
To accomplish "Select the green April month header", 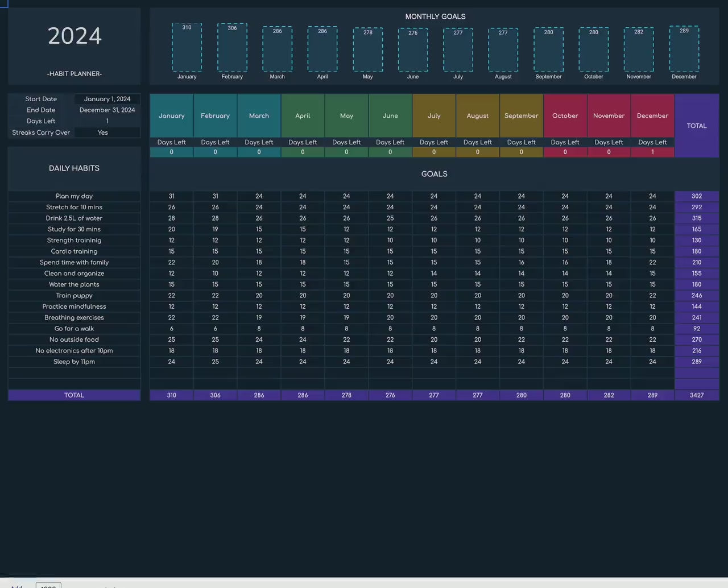I will 303,116.
